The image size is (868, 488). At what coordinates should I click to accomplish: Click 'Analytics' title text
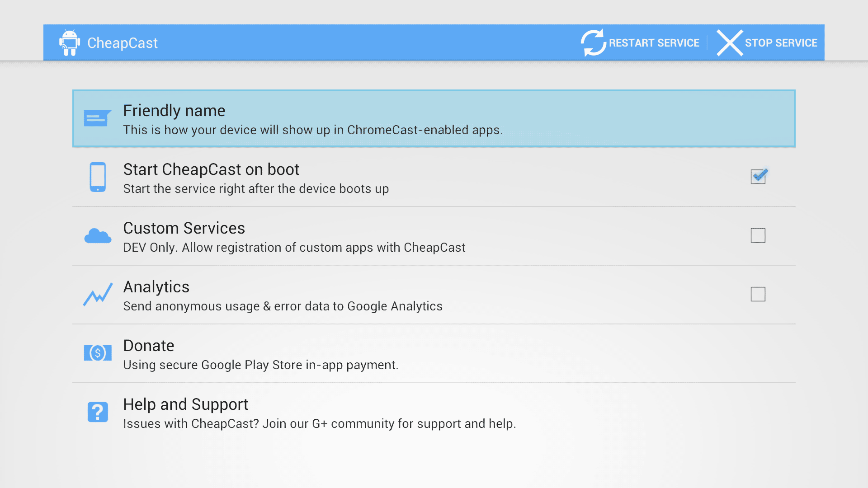(x=156, y=287)
